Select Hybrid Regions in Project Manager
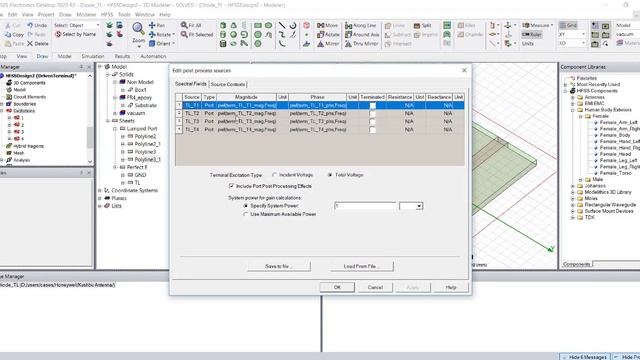The height and width of the screenshot is (360, 640). (28, 146)
